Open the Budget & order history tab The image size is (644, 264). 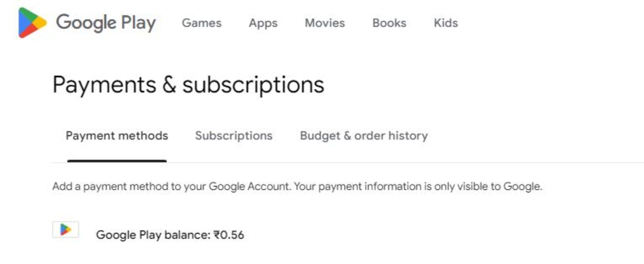pos(363,136)
